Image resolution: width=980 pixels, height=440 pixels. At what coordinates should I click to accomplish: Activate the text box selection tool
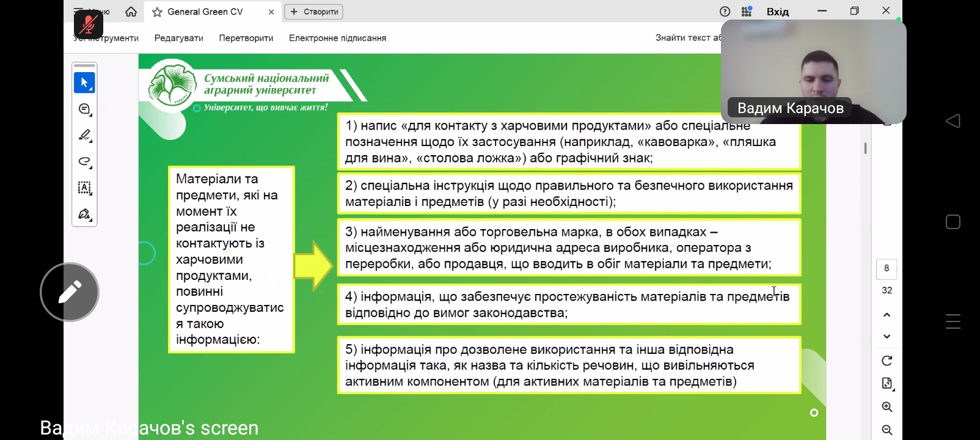[84, 188]
